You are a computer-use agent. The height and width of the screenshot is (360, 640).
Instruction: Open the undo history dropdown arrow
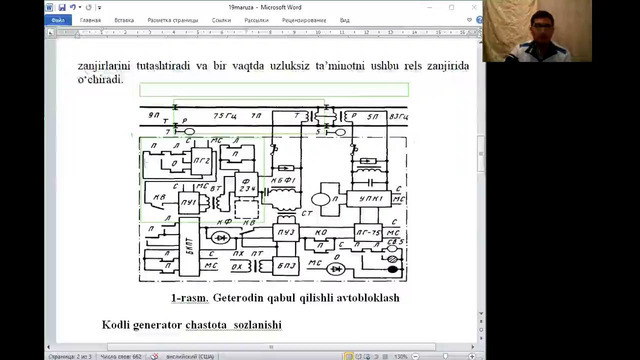(80, 7)
